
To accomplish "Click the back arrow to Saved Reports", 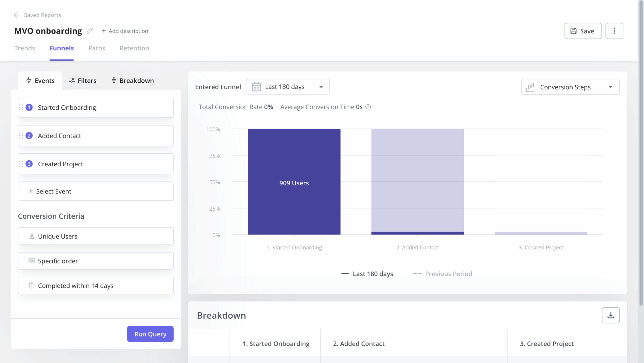I will click(17, 15).
